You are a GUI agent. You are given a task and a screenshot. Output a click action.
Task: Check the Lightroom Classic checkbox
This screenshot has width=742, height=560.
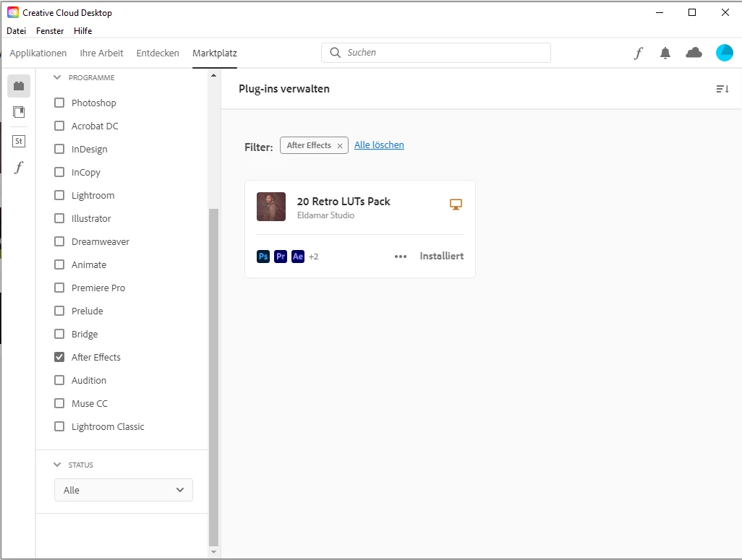pyautogui.click(x=59, y=426)
